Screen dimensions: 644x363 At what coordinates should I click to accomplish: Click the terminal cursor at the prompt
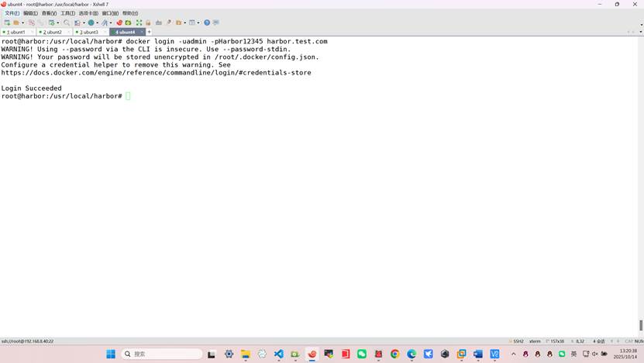(128, 95)
